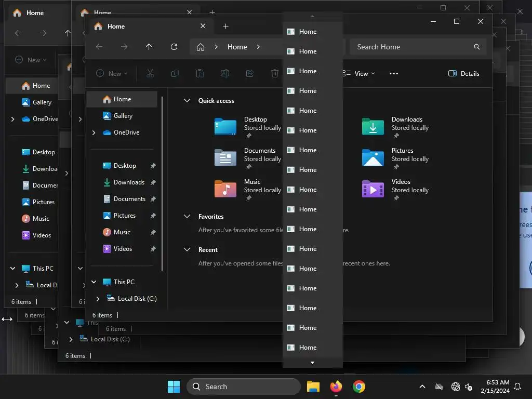The image size is (532, 399).
Task: Select Documents in front window sidebar
Action: (122, 199)
